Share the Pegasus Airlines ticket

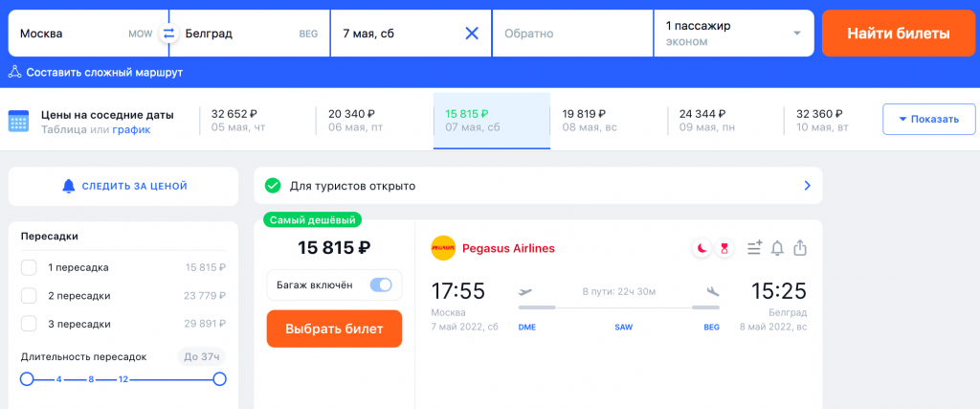(x=800, y=248)
